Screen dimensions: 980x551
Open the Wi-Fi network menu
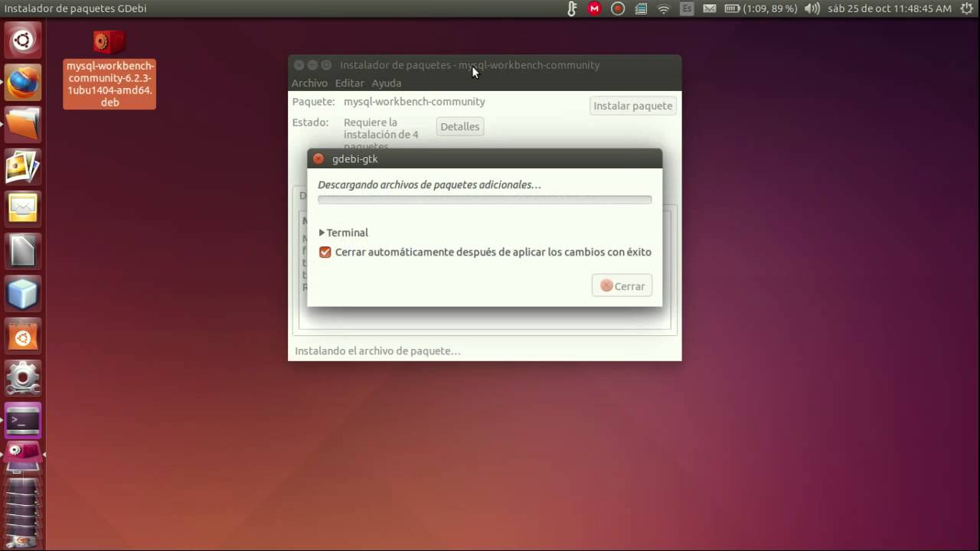pos(664,8)
